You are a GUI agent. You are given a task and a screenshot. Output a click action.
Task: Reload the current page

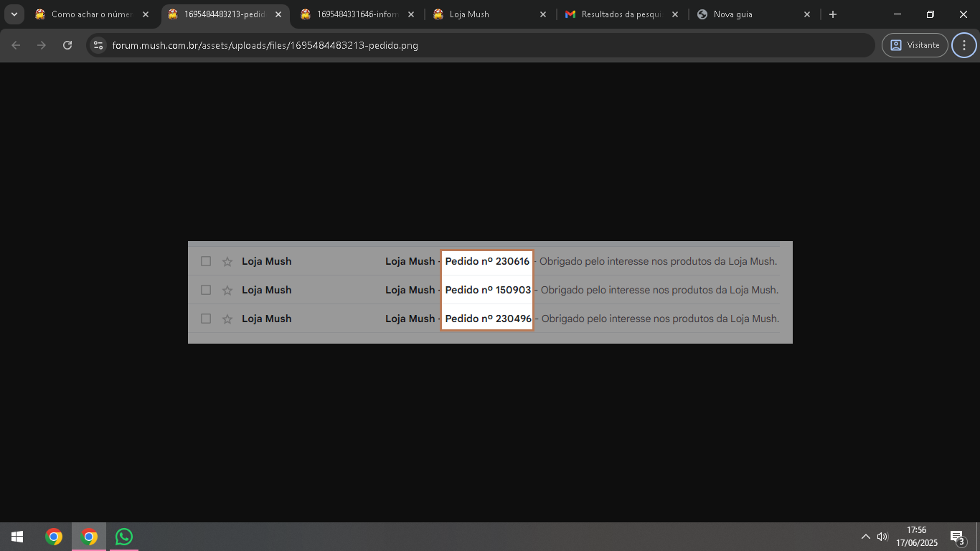(x=67, y=45)
